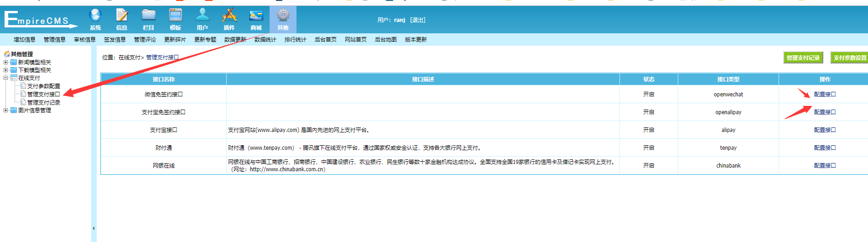Expand the 下载模型相关 tree node
Viewport: 868px width, 242px height.
coord(6,70)
